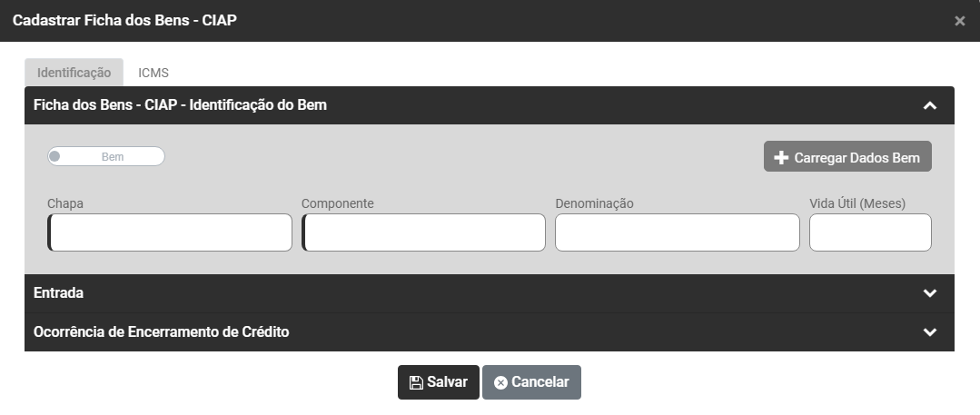Switch to the ICMS tab
The image size is (980, 415).
[x=153, y=73]
